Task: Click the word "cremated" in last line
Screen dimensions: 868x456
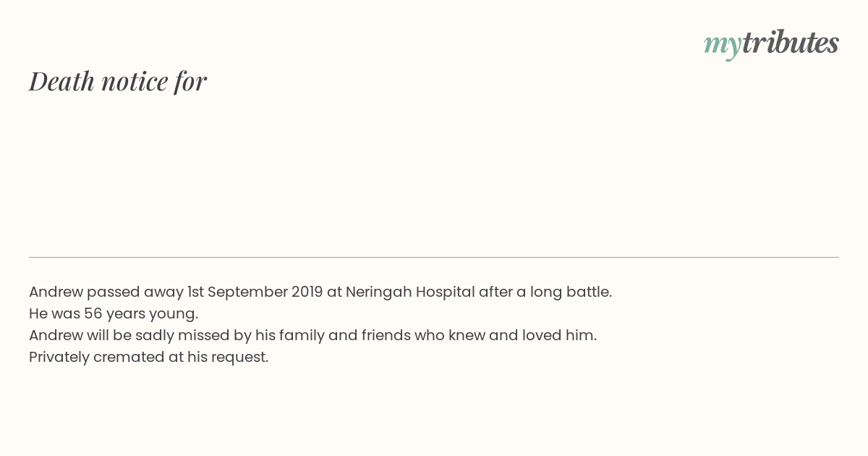Action: pos(129,357)
